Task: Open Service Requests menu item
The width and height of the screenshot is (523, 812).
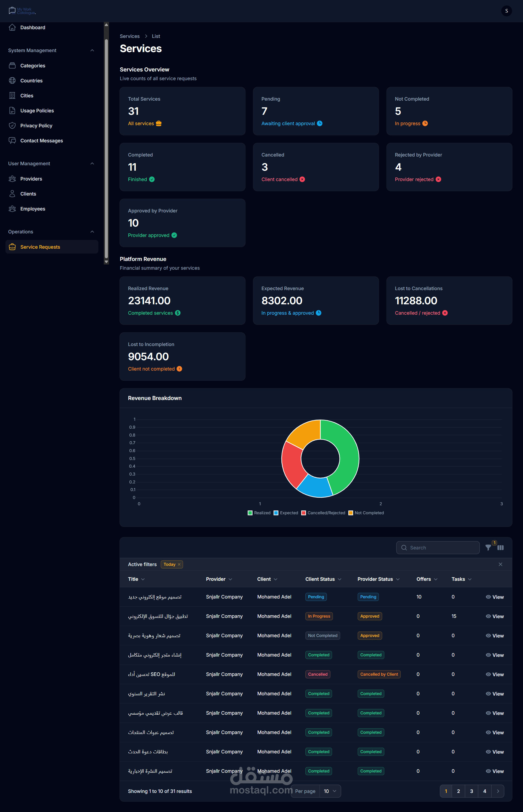Action: (x=40, y=247)
